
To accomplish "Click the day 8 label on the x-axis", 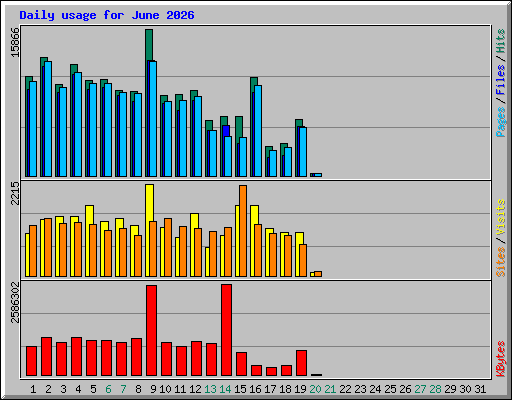I will click(x=138, y=389).
